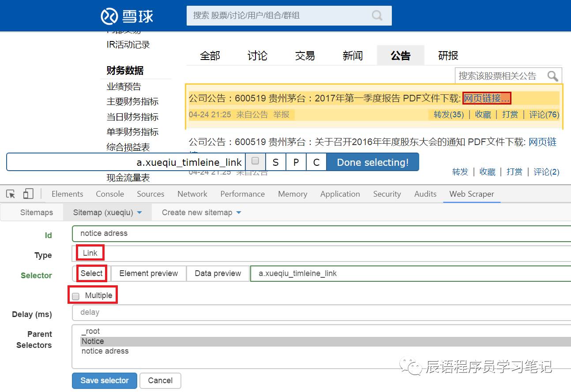Open 综合损益表 in the sidebar
Screen dimensions: 571x392
[x=128, y=147]
